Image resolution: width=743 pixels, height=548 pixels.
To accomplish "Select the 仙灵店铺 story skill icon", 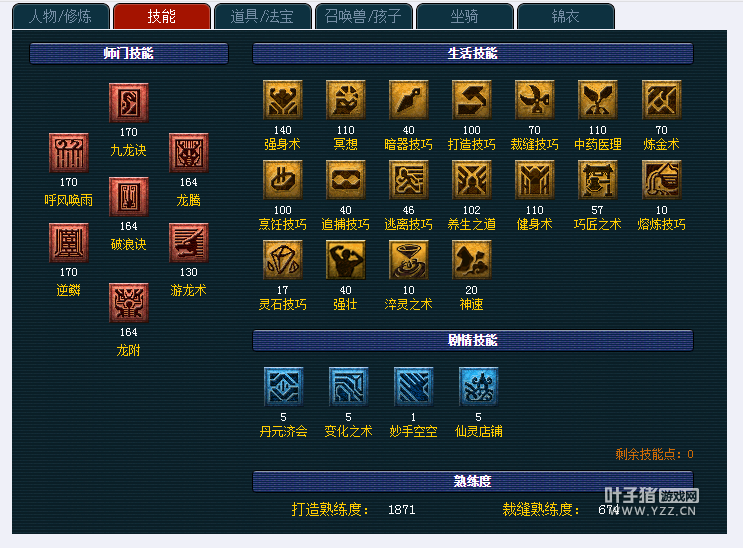I will [479, 386].
